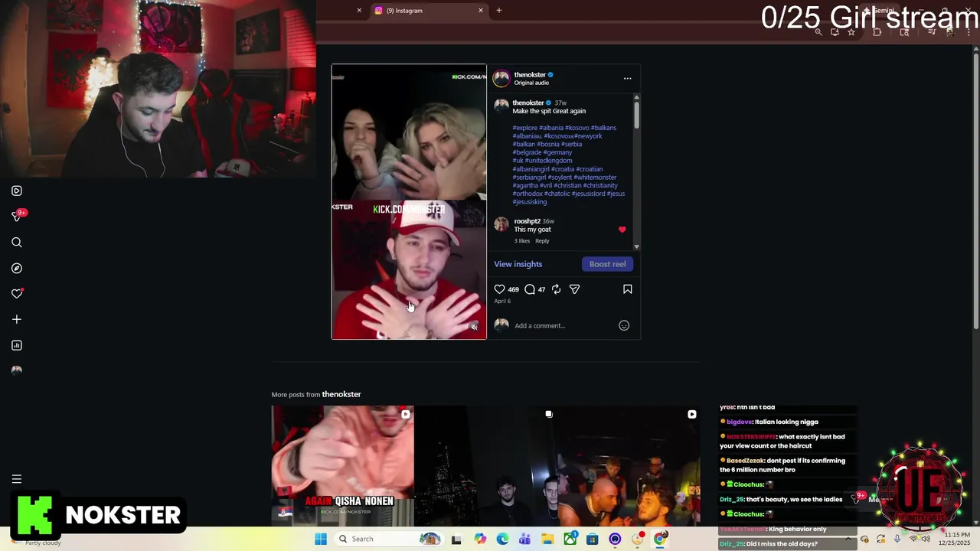980x551 pixels.
Task: Open Messages with the 9+ badge
Action: (17, 217)
